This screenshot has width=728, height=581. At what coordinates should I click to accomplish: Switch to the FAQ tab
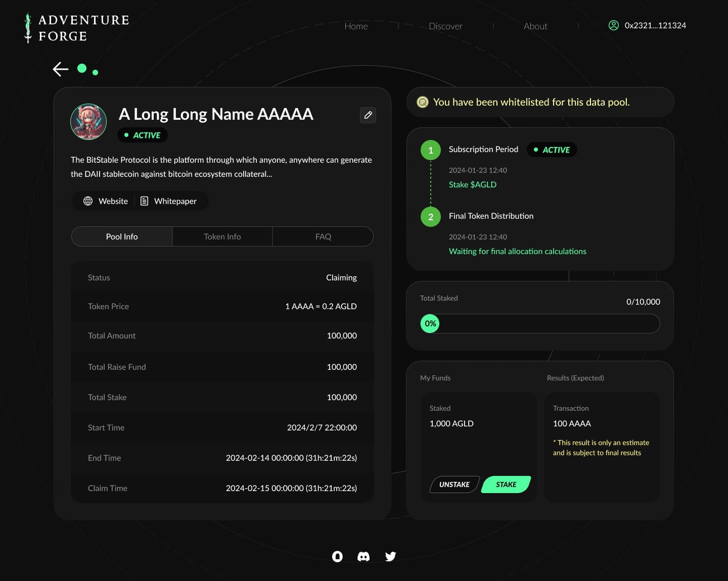(x=323, y=236)
